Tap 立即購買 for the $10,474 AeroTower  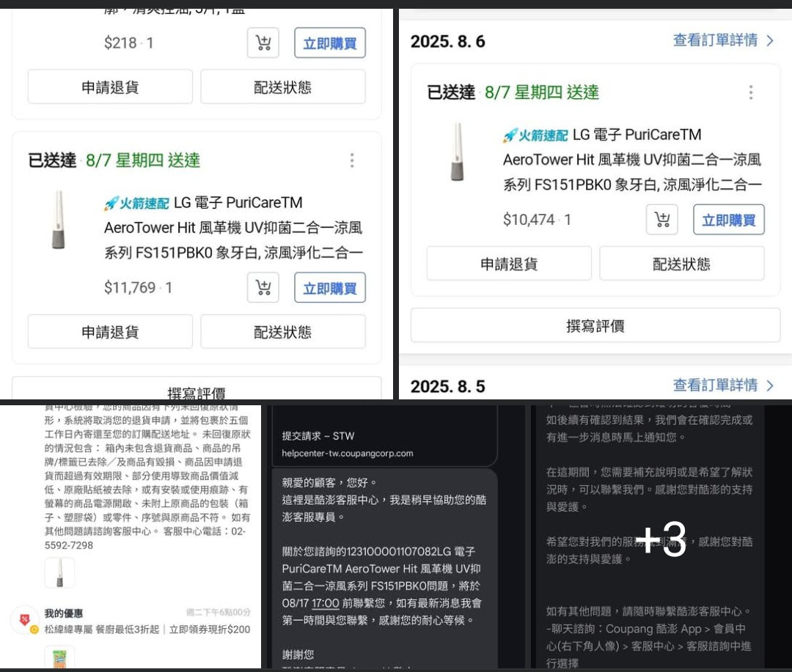tap(729, 220)
